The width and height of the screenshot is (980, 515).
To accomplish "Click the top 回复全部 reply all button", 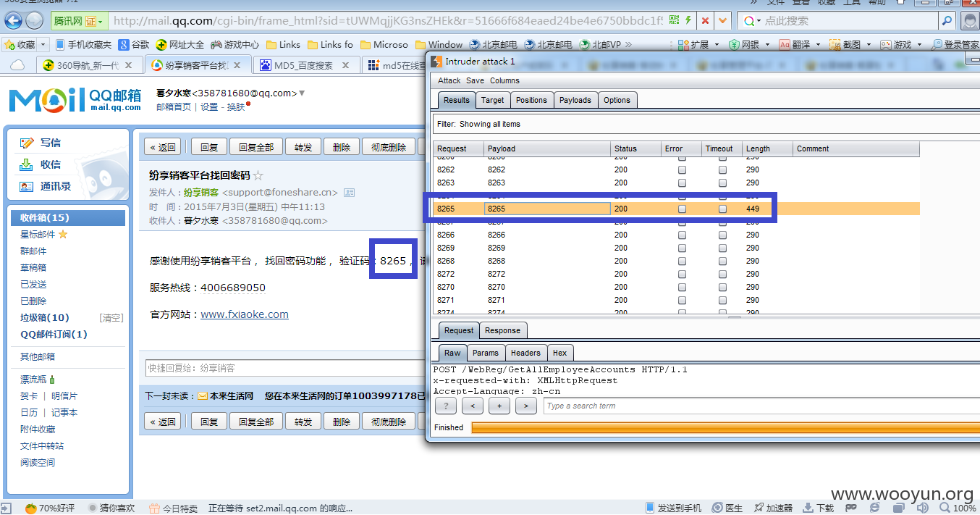I will pyautogui.click(x=256, y=147).
